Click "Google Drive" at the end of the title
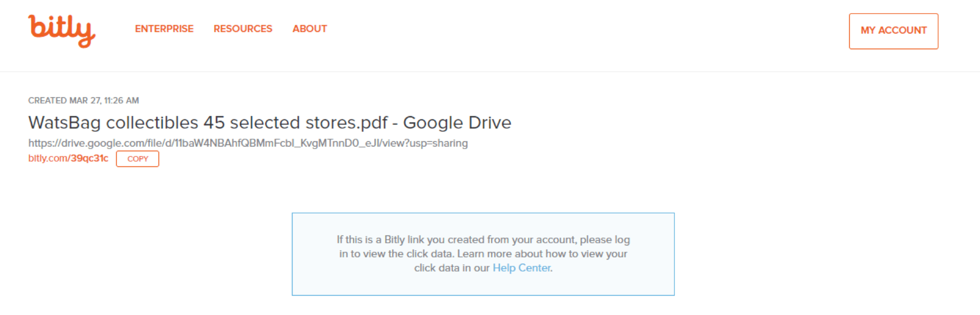Screen dimensions: 980x315 (457, 122)
